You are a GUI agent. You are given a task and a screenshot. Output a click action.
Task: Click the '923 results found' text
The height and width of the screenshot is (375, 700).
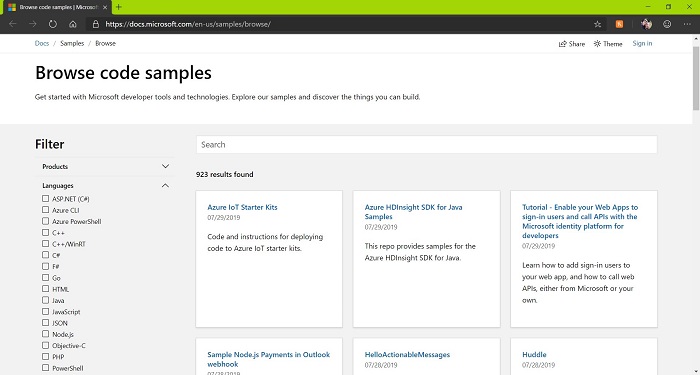click(x=225, y=175)
